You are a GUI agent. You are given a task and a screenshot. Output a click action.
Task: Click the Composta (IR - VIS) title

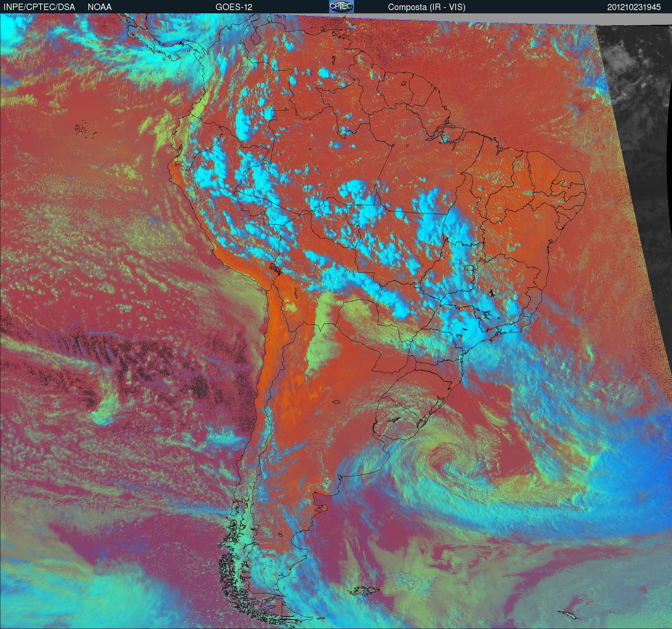(427, 7)
